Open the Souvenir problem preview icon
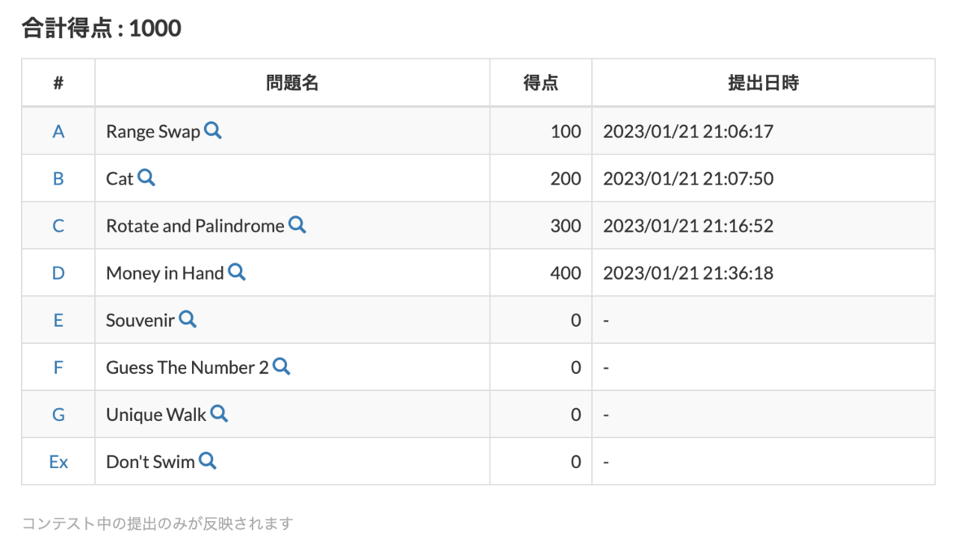Image resolution: width=976 pixels, height=560 pixels. click(x=188, y=320)
